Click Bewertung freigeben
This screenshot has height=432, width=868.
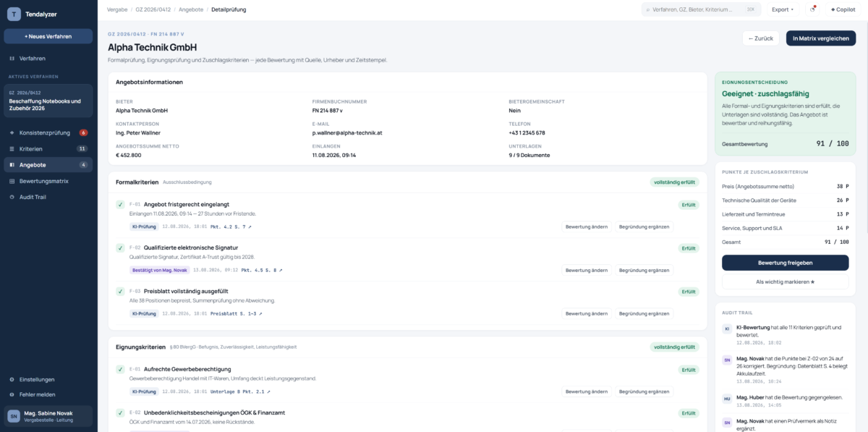click(785, 262)
